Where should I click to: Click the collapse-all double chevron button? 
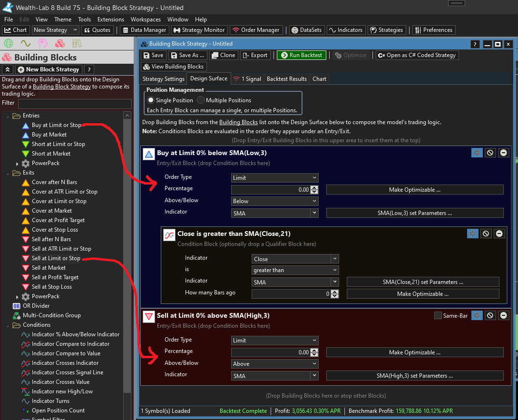7,69
